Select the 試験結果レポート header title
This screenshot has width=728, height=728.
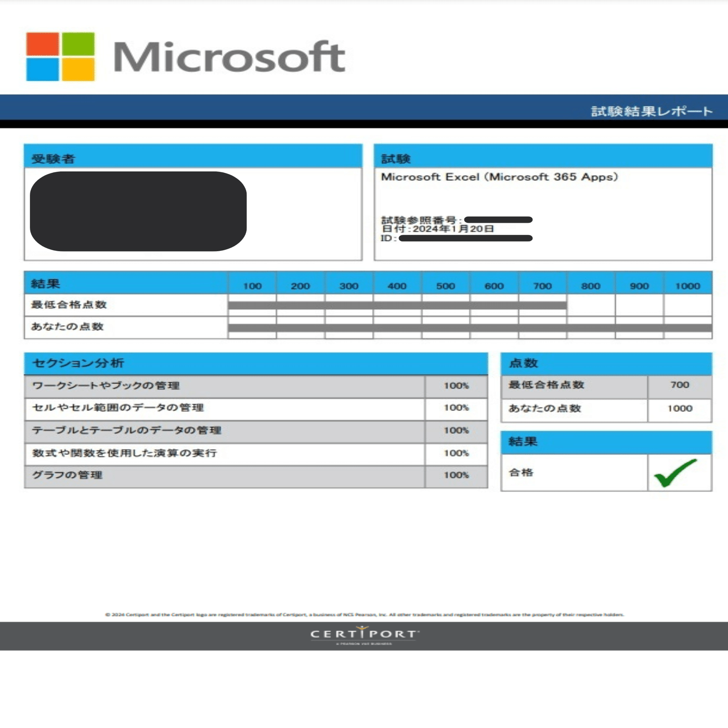651,111
